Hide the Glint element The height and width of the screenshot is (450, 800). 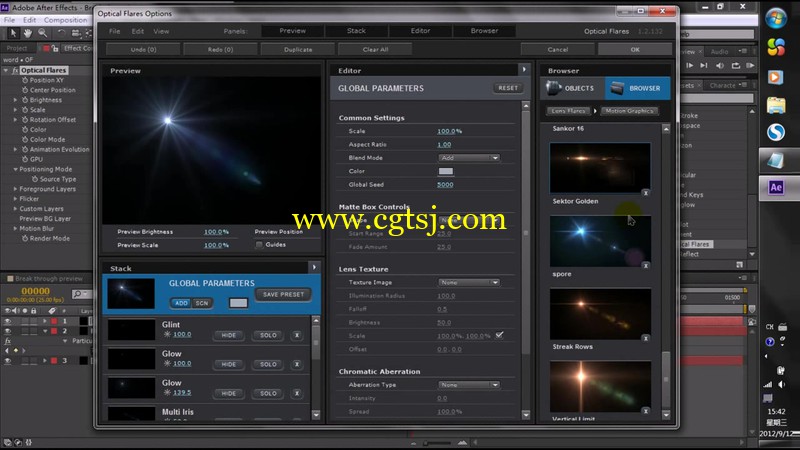tap(229, 335)
